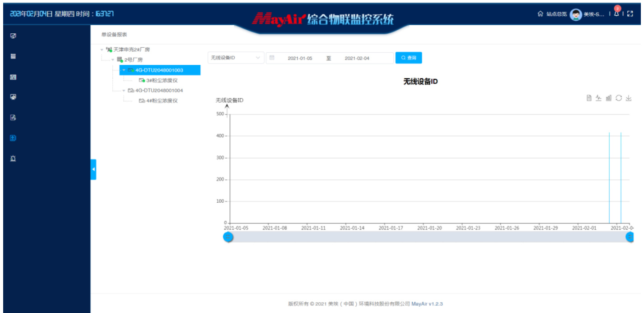Click the home icon beside 站点总览

coord(540,14)
